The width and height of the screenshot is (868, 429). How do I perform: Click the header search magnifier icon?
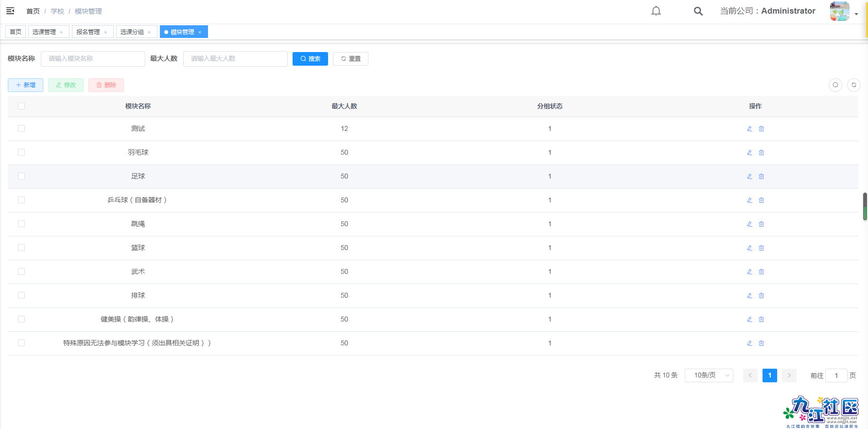[698, 11]
